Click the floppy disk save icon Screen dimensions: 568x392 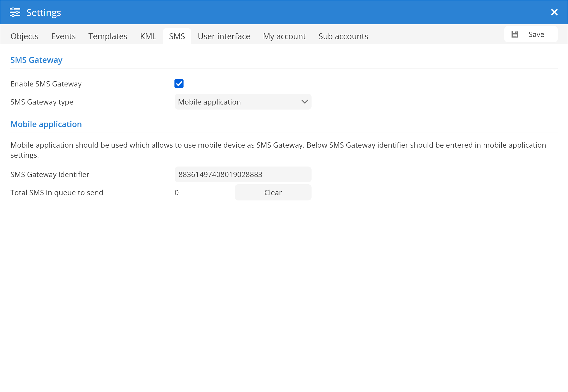(x=515, y=34)
